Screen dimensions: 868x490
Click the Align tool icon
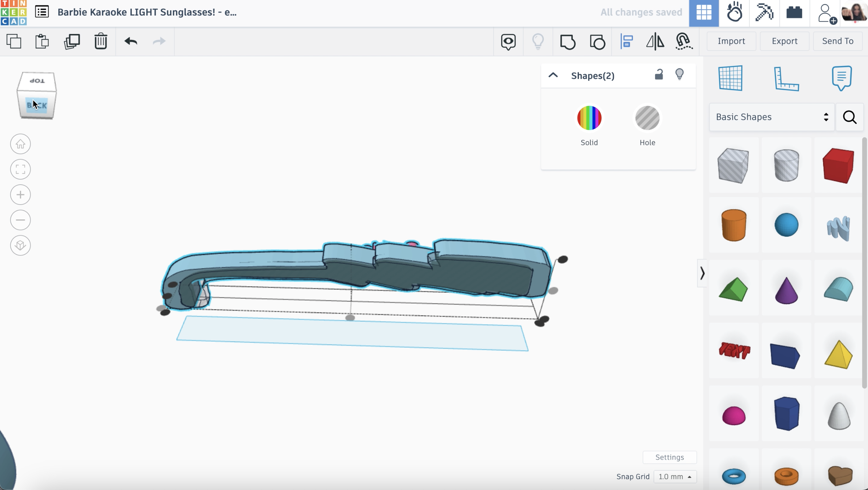pyautogui.click(x=627, y=41)
